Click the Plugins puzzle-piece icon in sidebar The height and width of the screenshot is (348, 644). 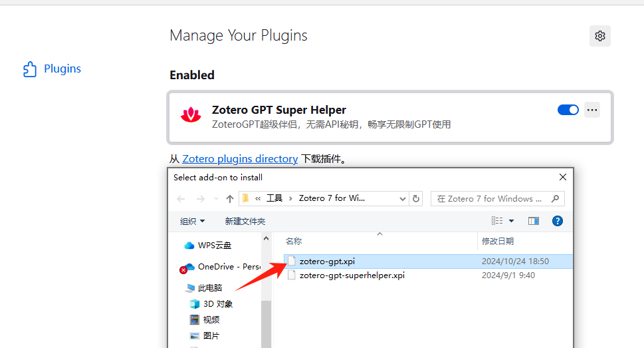click(x=30, y=69)
